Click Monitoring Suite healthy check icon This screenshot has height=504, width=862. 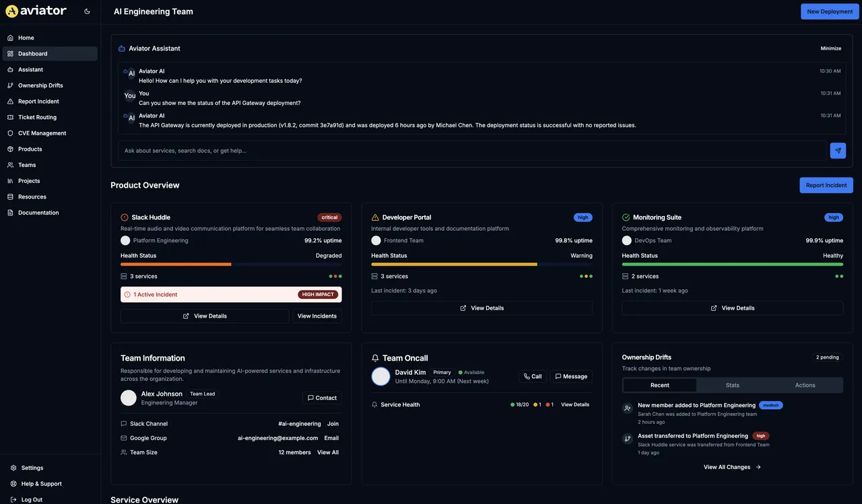click(x=626, y=217)
